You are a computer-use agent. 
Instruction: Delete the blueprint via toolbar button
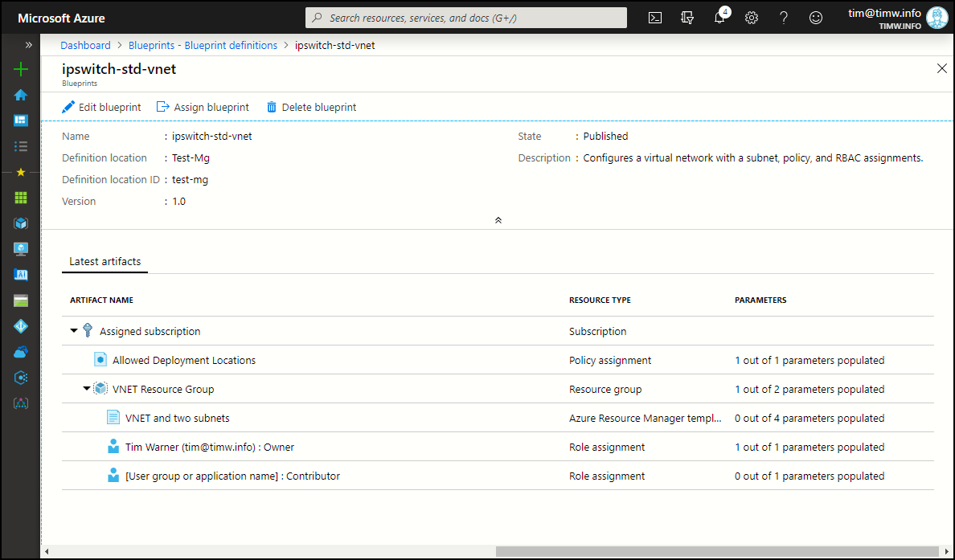311,107
